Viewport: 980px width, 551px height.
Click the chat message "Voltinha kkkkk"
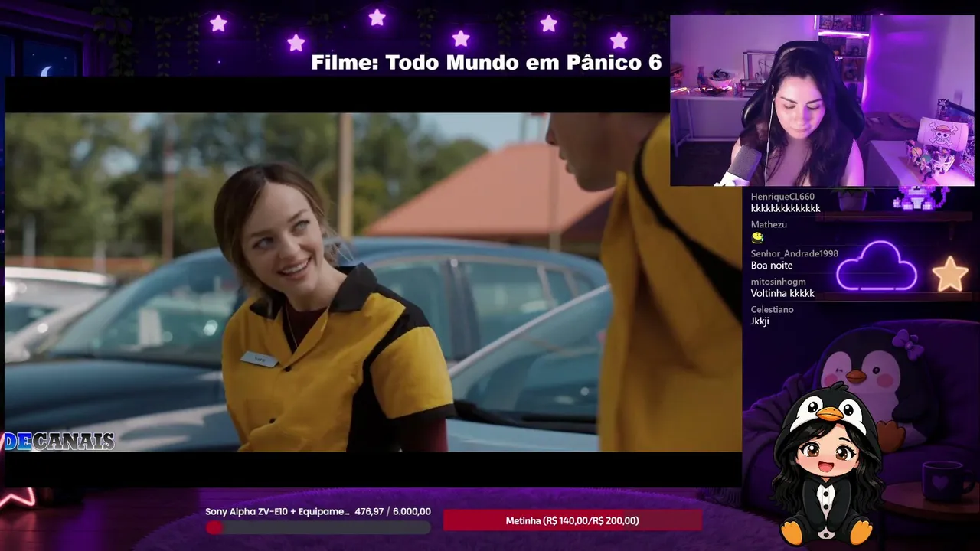pos(782,294)
